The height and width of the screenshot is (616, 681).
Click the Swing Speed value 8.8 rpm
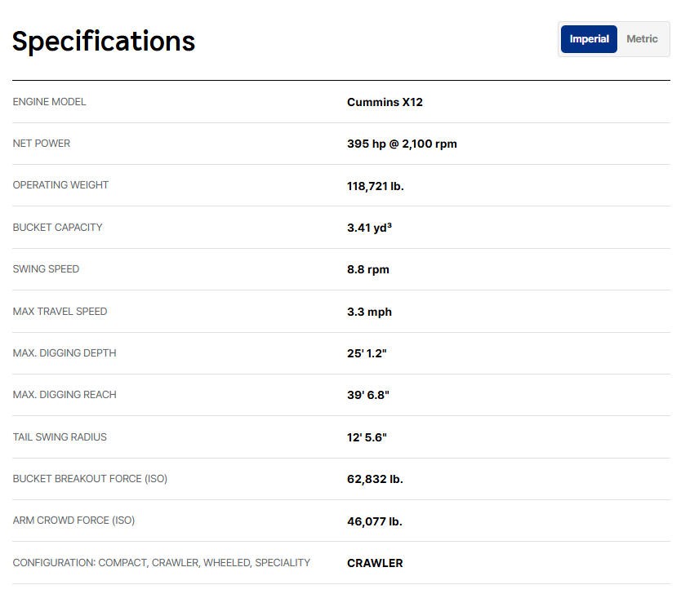point(367,269)
